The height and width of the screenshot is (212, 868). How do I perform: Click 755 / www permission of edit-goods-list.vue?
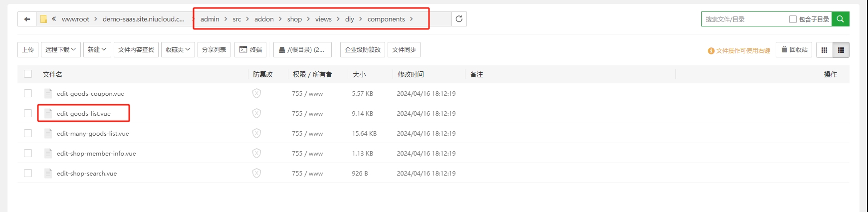click(307, 113)
